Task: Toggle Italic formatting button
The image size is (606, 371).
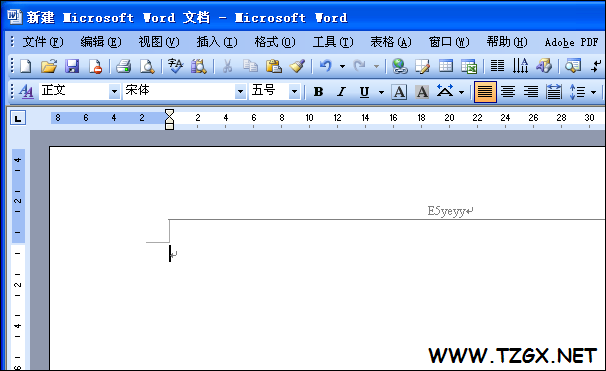Action: coord(341,92)
